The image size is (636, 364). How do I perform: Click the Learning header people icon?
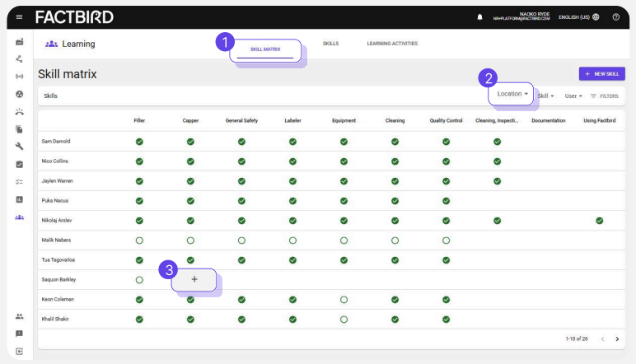coord(52,44)
